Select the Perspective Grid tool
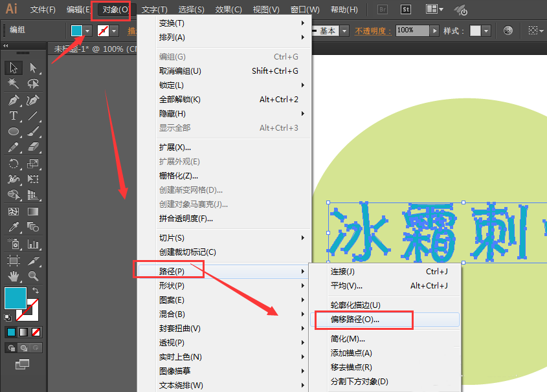Image resolution: width=547 pixels, height=392 pixels. (33, 195)
